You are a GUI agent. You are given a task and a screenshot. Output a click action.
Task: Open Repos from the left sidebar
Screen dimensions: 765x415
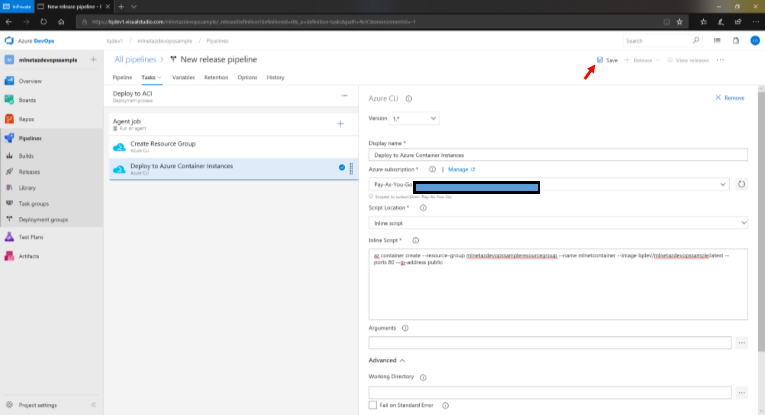click(x=28, y=119)
